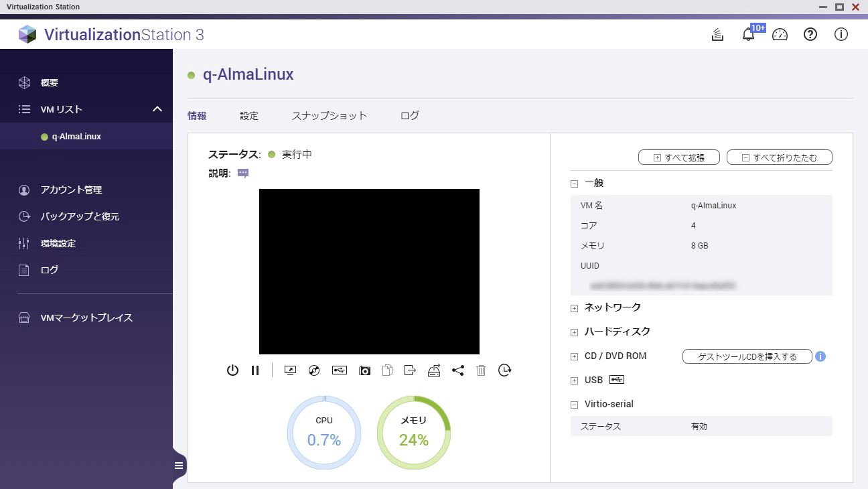The height and width of the screenshot is (489, 868).
Task: Click the CD/DVD disc icon in toolbar
Action: [x=314, y=370]
